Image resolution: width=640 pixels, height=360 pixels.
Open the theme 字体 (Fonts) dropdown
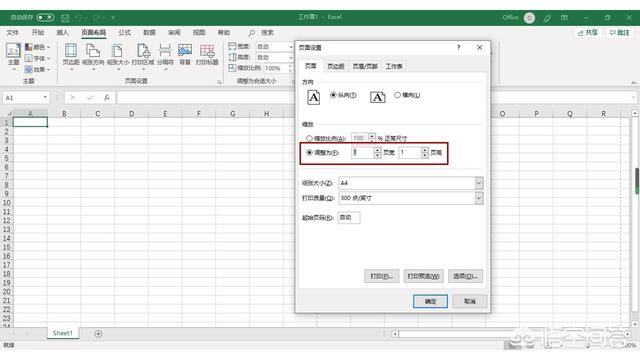point(38,58)
